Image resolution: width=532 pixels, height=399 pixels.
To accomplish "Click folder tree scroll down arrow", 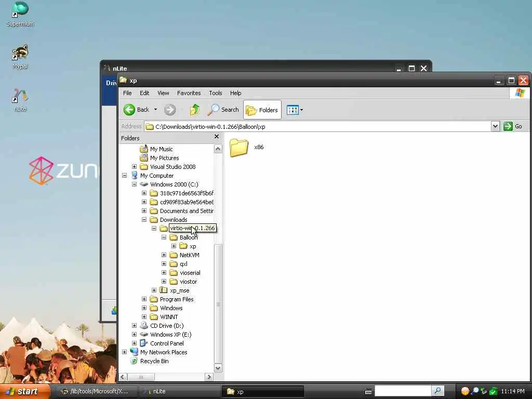I will coord(218,368).
